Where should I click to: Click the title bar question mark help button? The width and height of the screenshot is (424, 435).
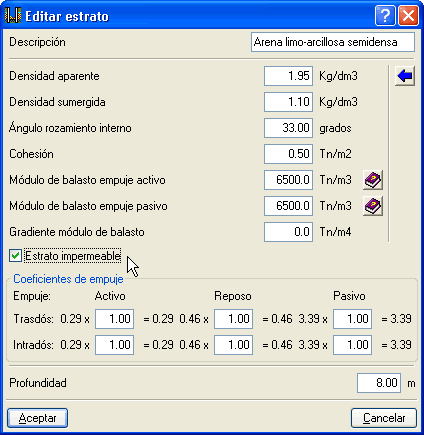385,16
